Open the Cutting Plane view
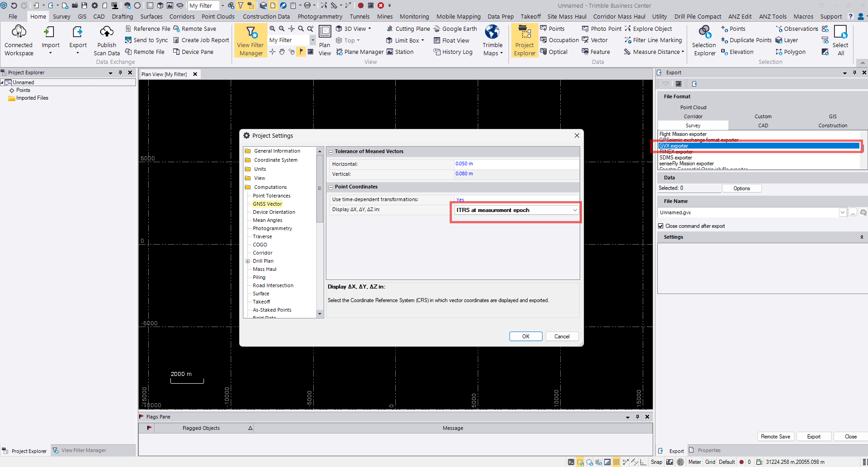 (x=408, y=29)
